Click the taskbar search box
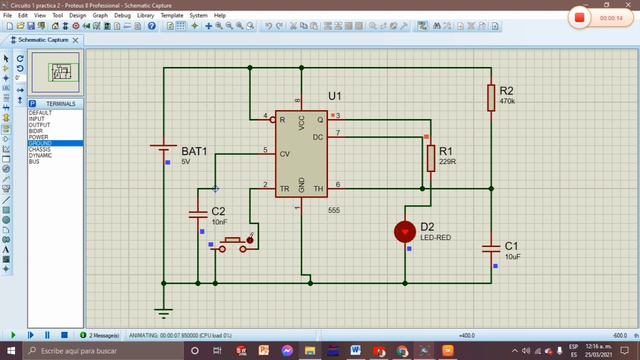Screen dimensions: 640x360 (103, 351)
